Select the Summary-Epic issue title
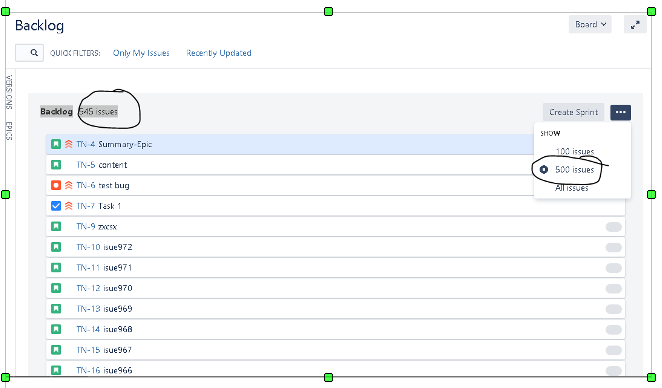The height and width of the screenshot is (388, 662). pos(125,144)
